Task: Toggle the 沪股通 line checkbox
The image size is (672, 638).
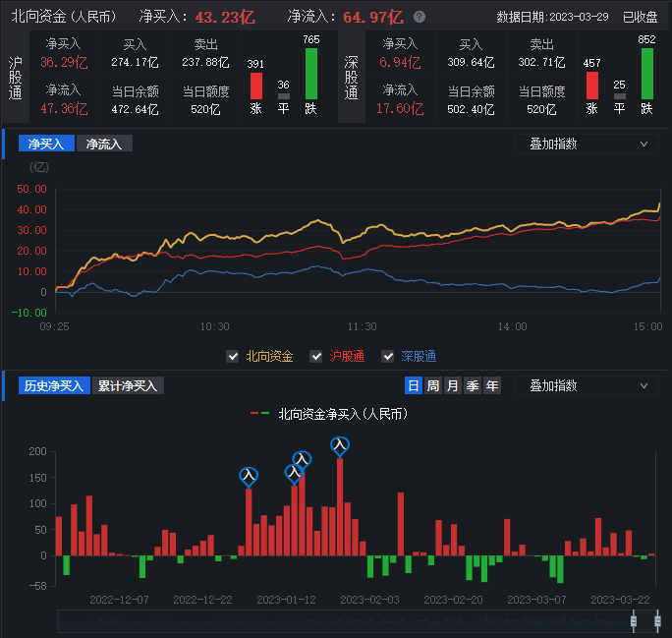Action: [316, 356]
